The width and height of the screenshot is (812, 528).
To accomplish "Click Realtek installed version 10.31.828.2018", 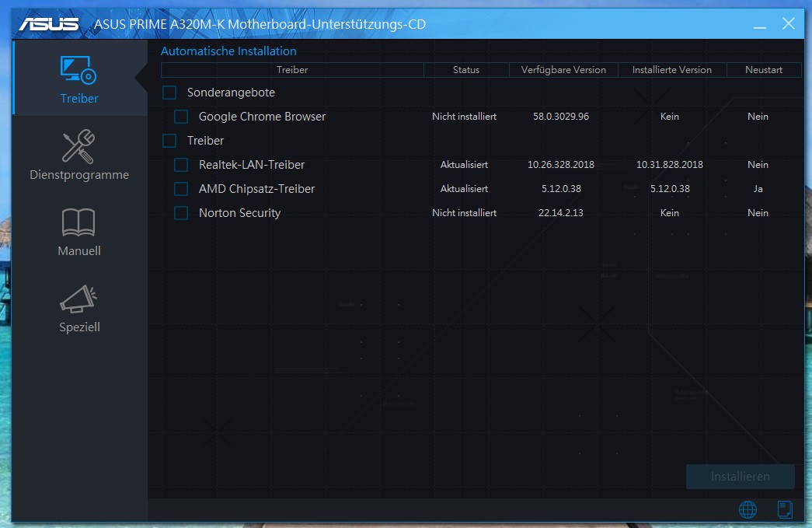I will click(x=670, y=165).
